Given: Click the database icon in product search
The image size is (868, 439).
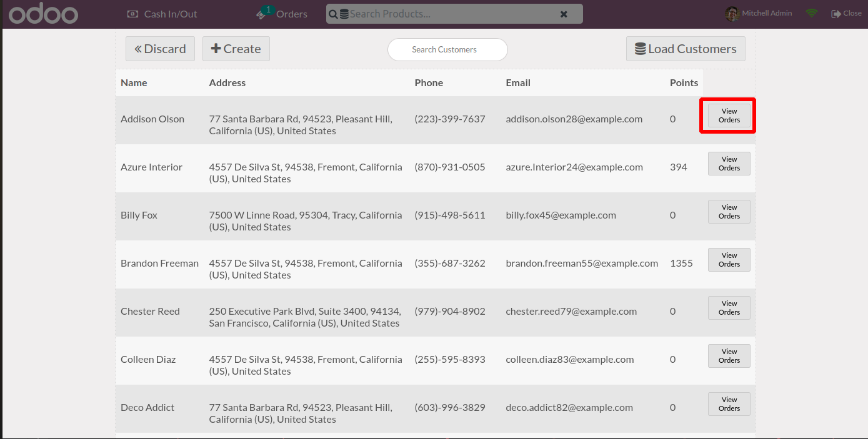Looking at the screenshot, I should (x=344, y=14).
